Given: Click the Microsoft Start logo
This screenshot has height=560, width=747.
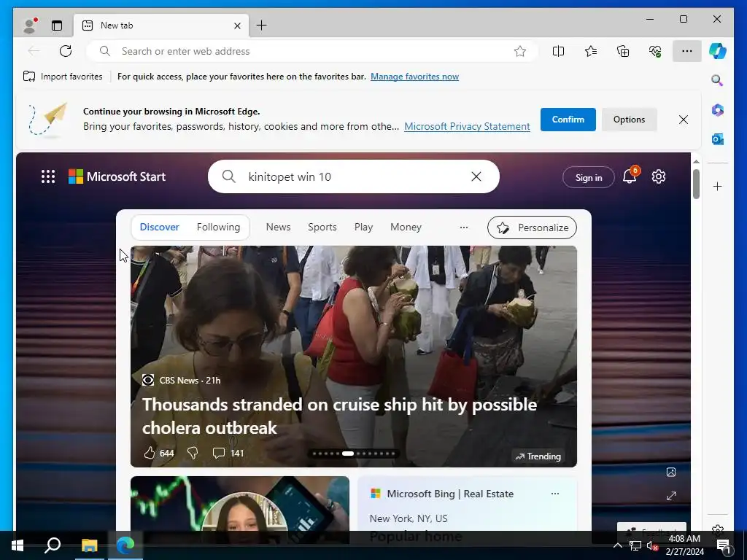Looking at the screenshot, I should pos(117,176).
